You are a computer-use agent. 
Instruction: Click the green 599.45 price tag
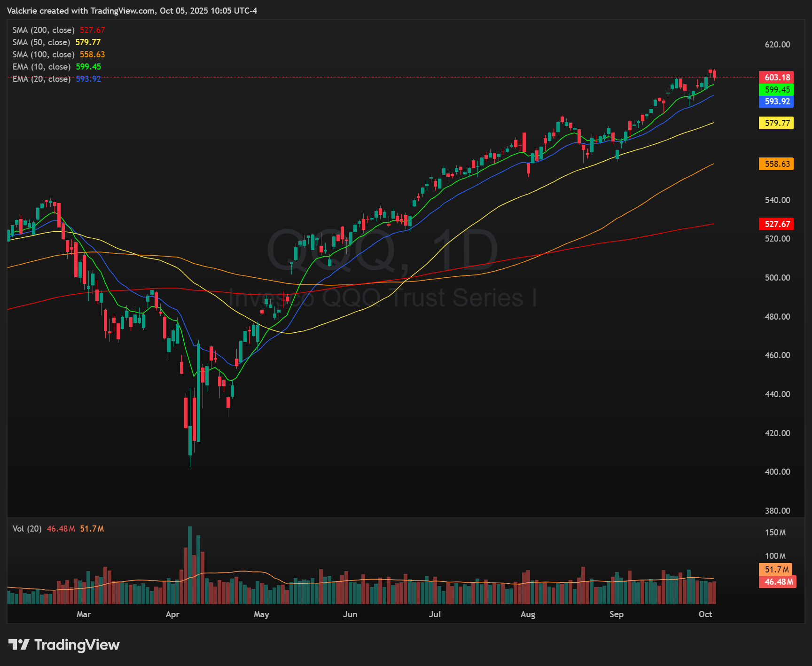coord(776,89)
